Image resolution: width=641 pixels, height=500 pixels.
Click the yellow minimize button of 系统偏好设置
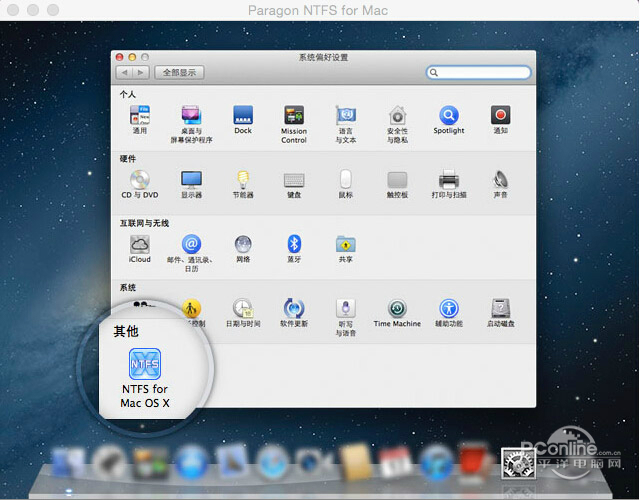coord(132,57)
